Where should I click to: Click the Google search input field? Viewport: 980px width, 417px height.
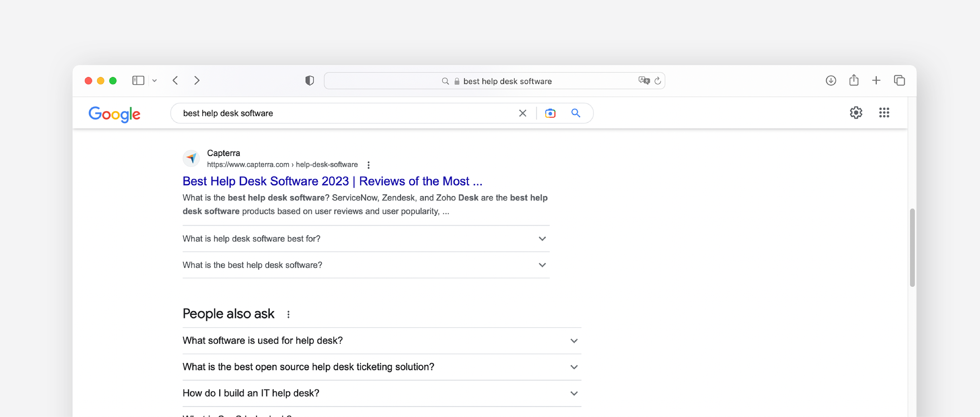coord(342,113)
